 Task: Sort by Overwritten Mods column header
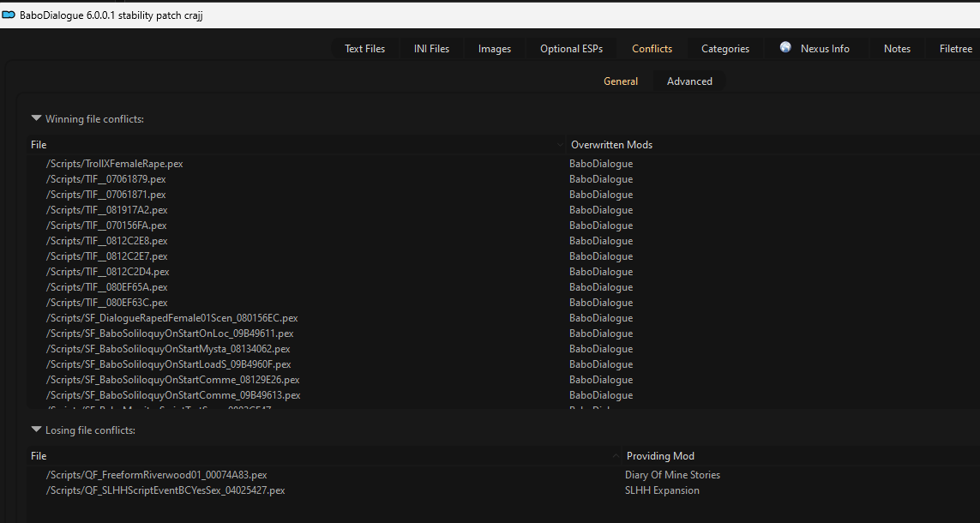point(611,145)
